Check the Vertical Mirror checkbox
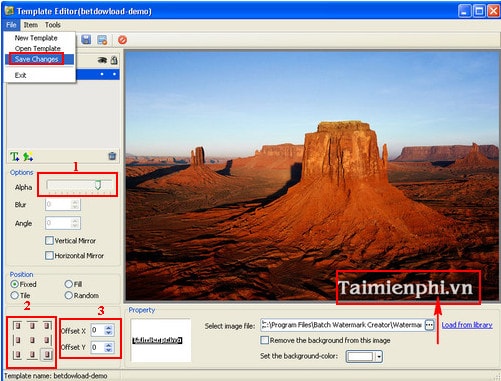501x381 pixels. 49,240
